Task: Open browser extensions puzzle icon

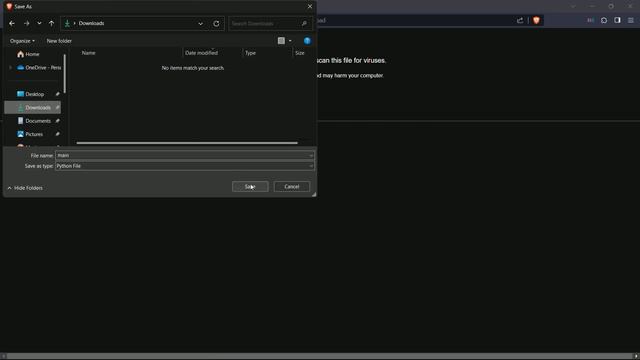Action: point(604,20)
